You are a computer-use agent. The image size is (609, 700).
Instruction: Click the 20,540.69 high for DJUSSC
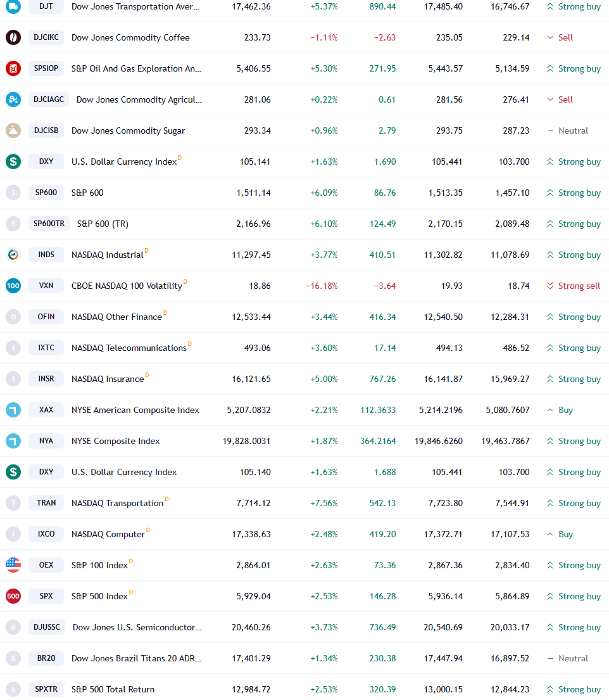click(443, 627)
